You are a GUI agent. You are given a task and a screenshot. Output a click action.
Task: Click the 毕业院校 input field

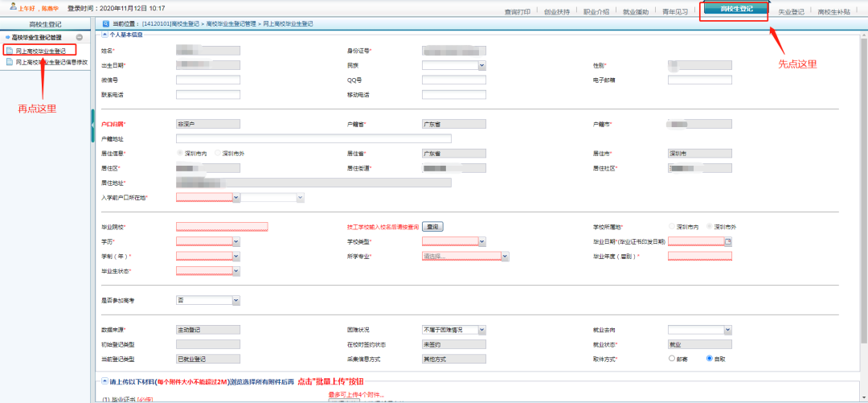click(x=222, y=227)
